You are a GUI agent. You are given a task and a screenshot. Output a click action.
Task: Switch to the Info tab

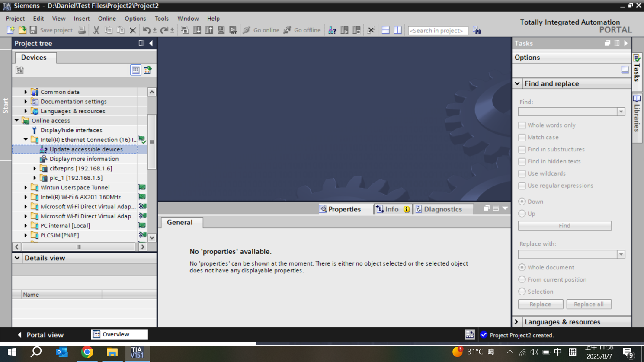coord(393,209)
